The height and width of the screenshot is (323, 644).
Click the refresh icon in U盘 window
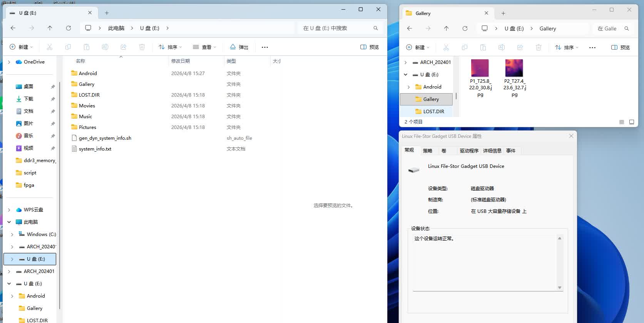pos(69,28)
